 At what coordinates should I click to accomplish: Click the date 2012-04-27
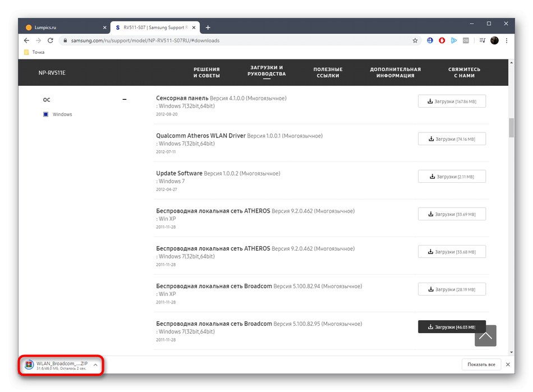click(167, 190)
